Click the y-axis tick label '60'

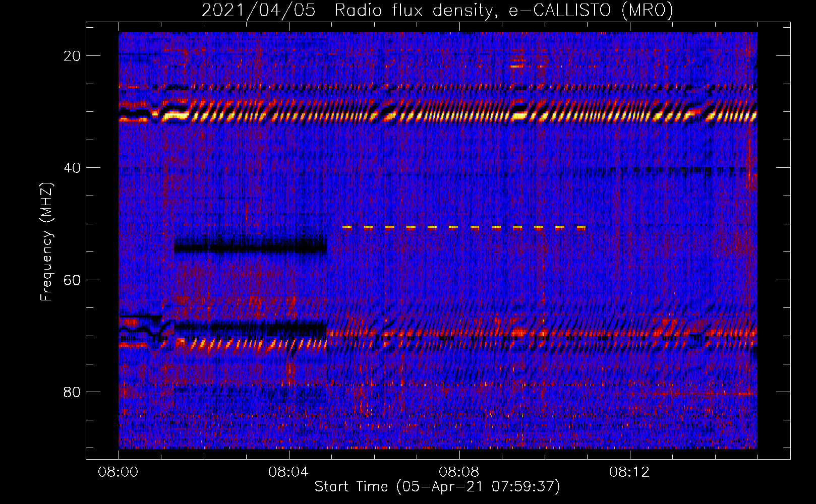pyautogui.click(x=72, y=280)
